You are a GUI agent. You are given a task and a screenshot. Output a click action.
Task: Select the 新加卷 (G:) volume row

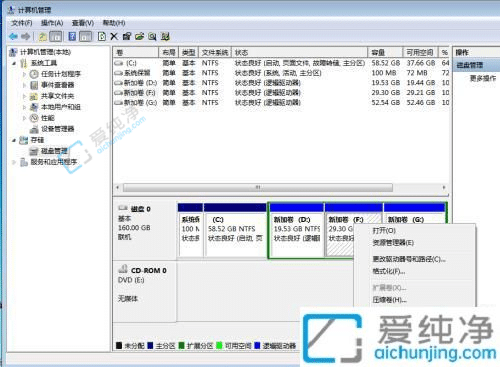[282, 102]
